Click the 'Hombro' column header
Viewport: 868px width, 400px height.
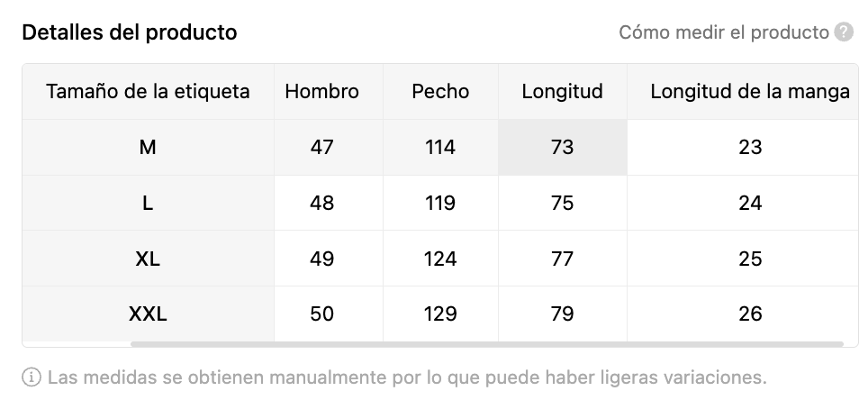point(321,91)
